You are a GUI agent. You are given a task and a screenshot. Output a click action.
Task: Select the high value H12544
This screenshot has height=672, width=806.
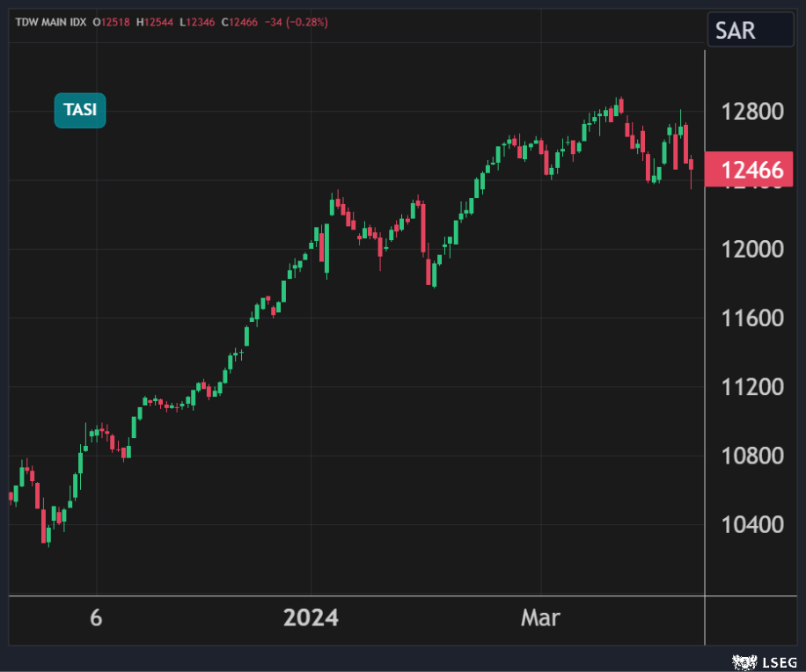coord(155,22)
